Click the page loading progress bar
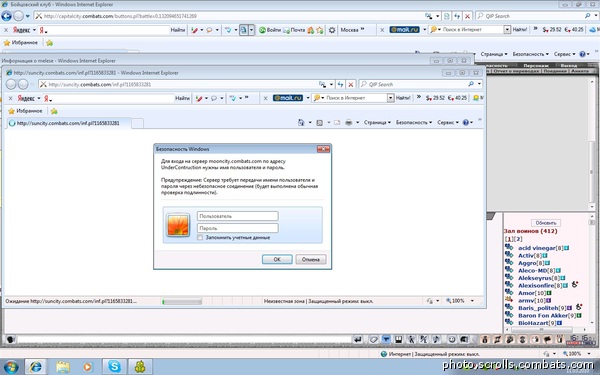600x375 pixels. click(x=182, y=302)
